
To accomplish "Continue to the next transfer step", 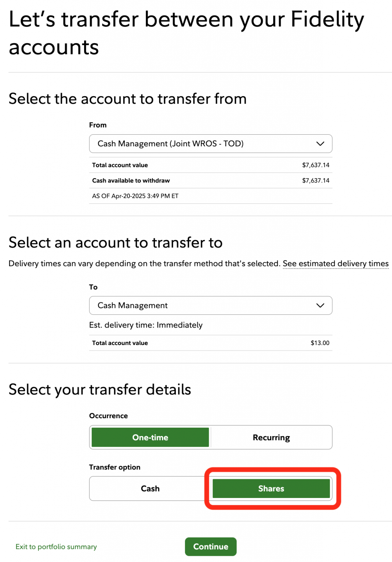I will click(210, 546).
